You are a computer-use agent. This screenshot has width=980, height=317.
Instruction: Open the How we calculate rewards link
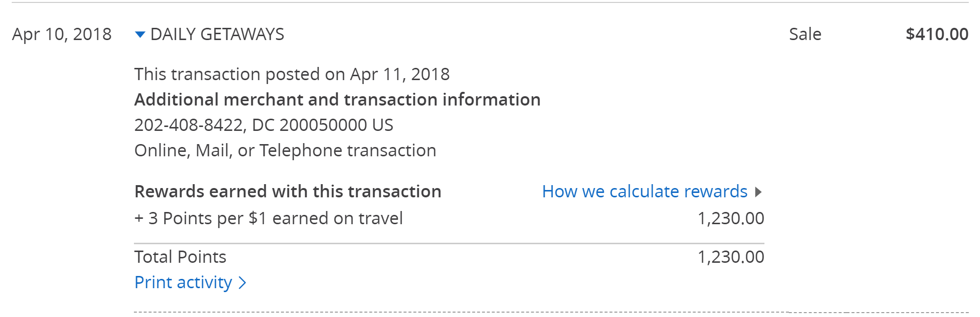pos(645,192)
